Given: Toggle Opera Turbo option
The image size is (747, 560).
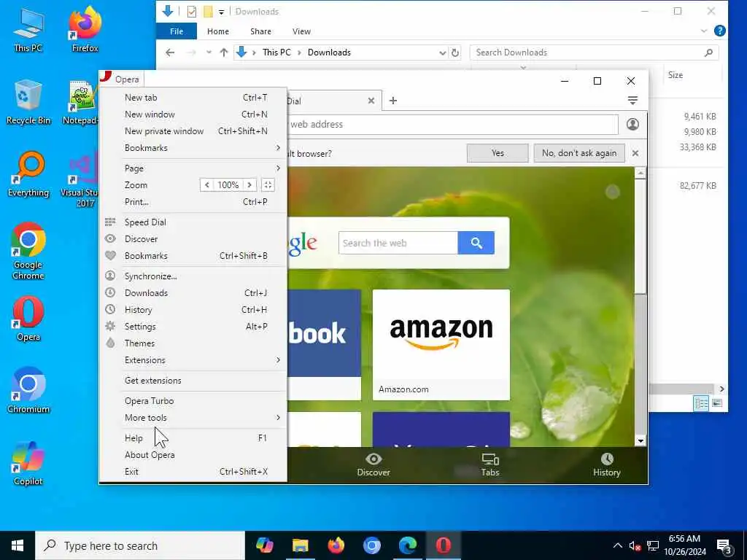Looking at the screenshot, I should coord(193,401).
